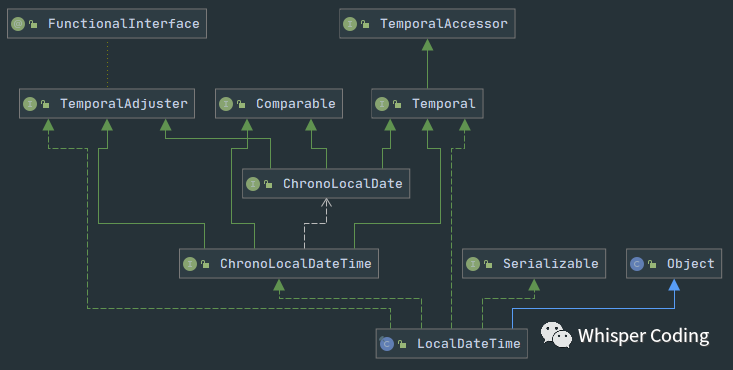This screenshot has height=370, width=733.
Task: Click the annotation @ icon on FunctionalInterface
Action: 18,24
